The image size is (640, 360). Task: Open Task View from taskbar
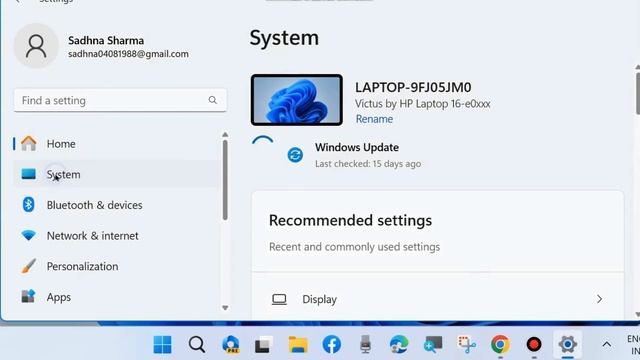click(264, 344)
